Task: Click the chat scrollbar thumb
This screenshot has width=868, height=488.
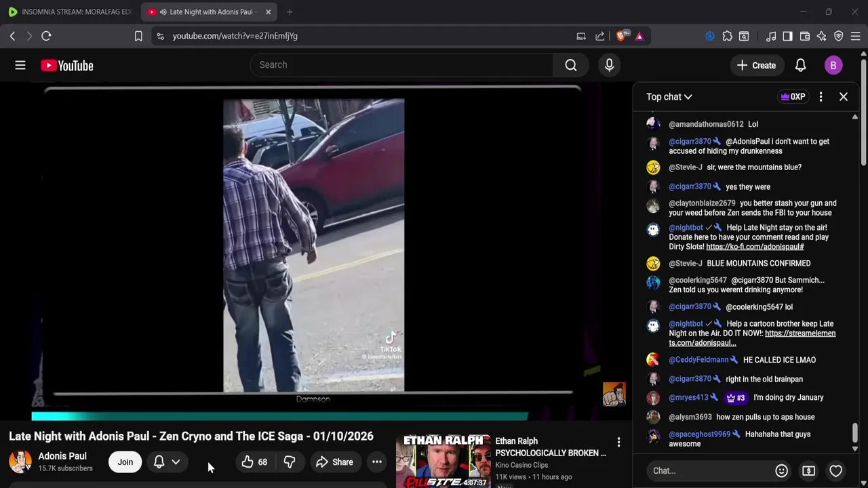Action: 854,432
